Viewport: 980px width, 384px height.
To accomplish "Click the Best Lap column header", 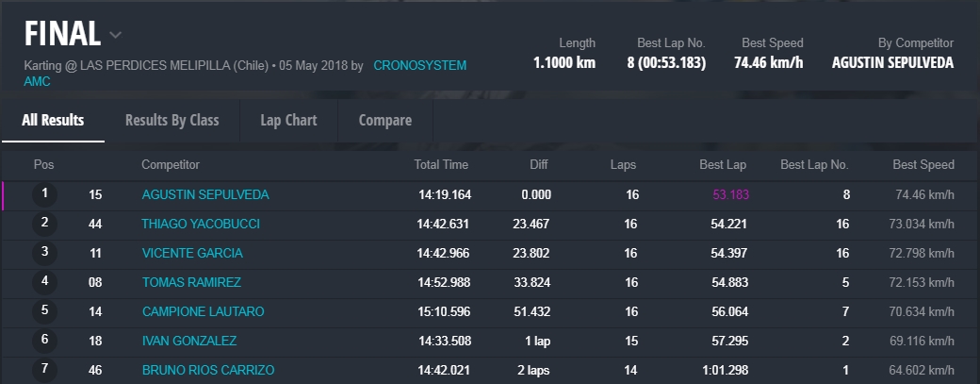I will point(722,164).
